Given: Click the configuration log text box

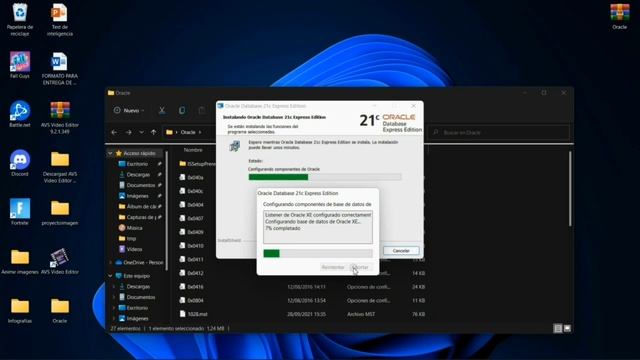Looking at the screenshot, I should [x=318, y=227].
